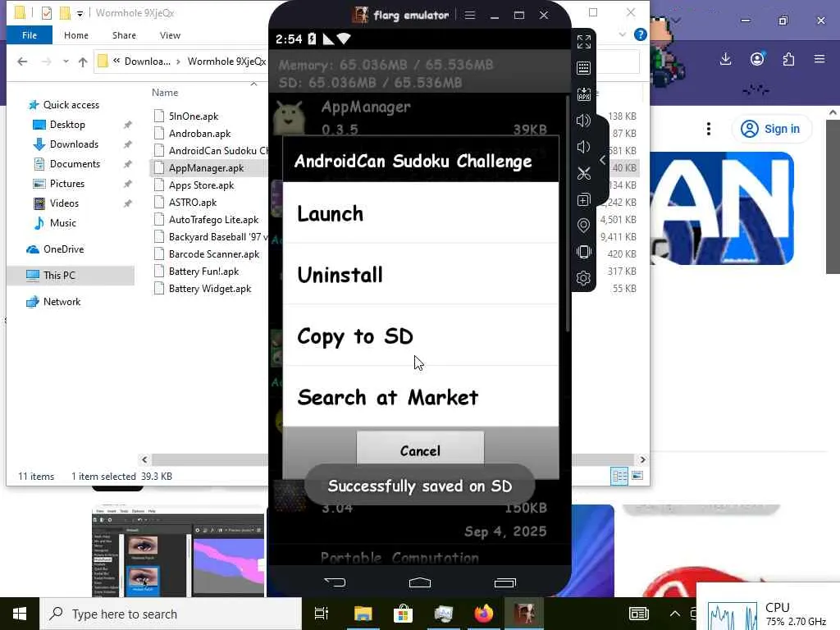Screen dimensions: 840x630
Task: Tap the Android back navigation button
Action: [x=335, y=582]
